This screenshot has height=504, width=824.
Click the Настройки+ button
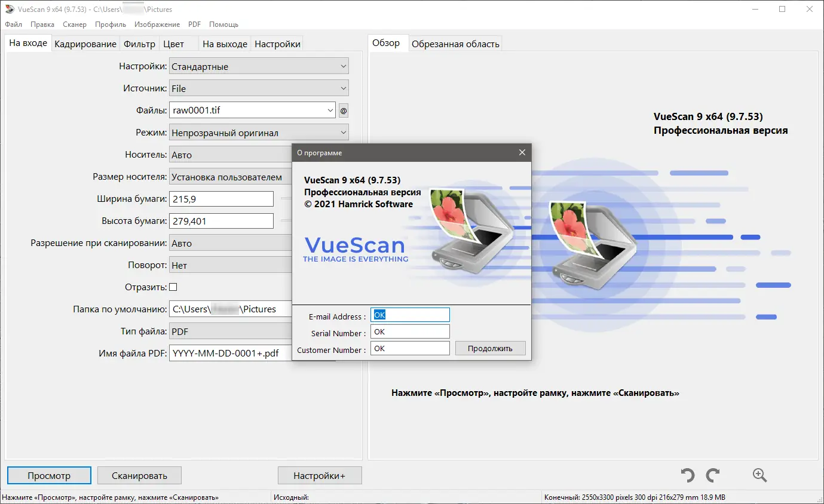coord(320,476)
